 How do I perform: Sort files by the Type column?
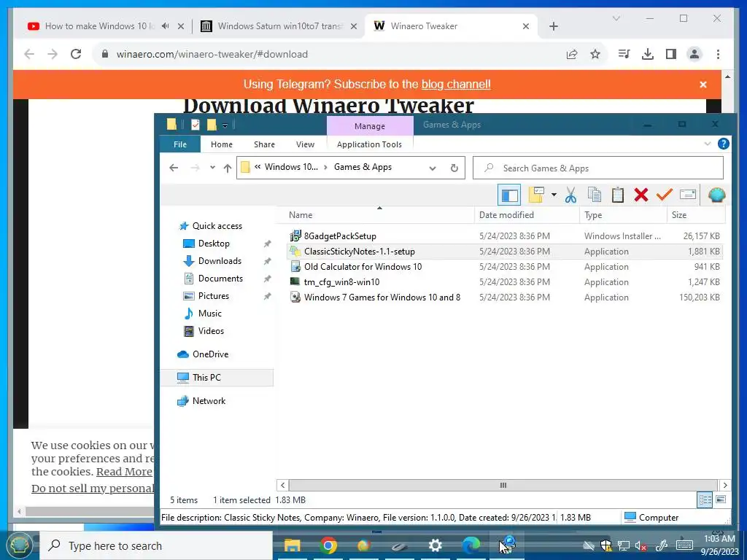623,215
